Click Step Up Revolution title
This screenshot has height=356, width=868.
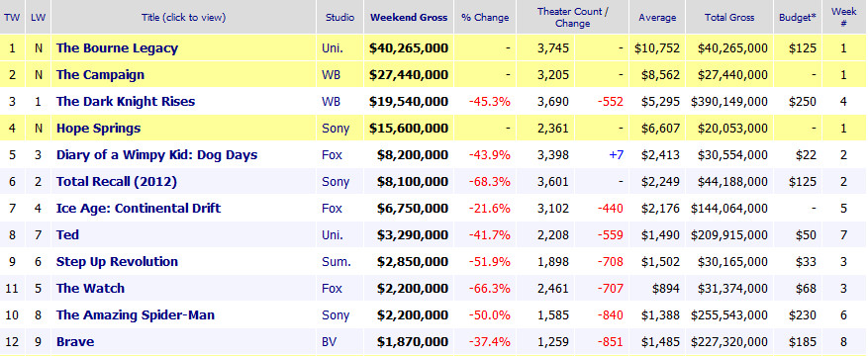(117, 261)
